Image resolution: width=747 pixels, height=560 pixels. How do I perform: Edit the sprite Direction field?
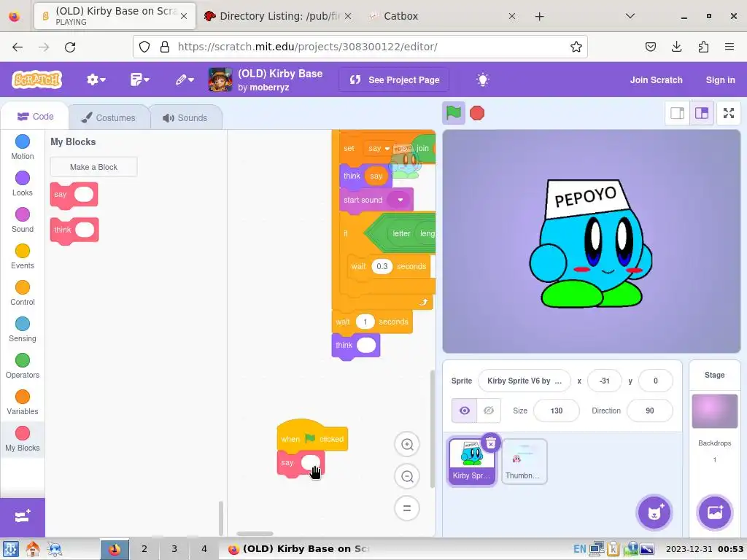pos(649,411)
